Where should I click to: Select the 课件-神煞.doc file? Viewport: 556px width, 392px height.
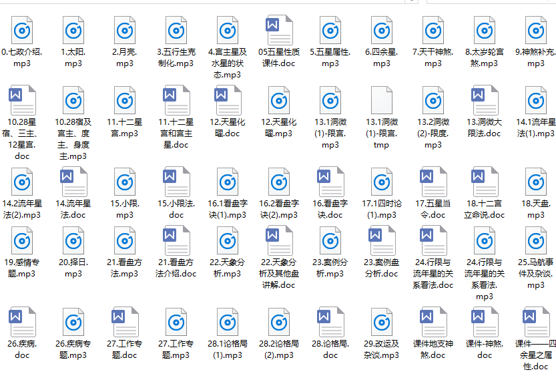[x=484, y=327]
